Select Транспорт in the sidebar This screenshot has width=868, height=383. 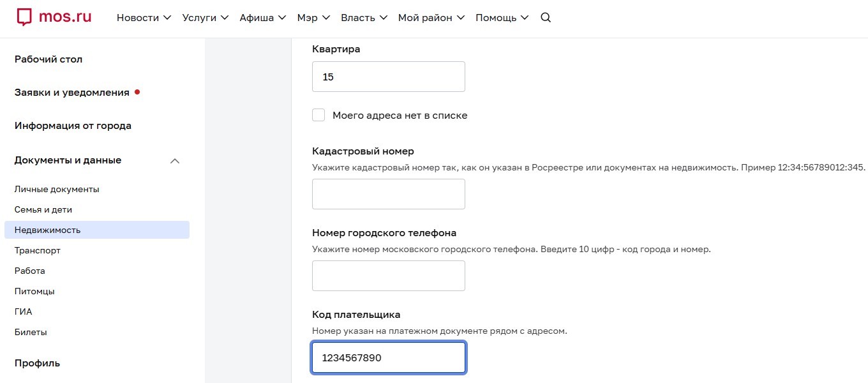coord(38,250)
